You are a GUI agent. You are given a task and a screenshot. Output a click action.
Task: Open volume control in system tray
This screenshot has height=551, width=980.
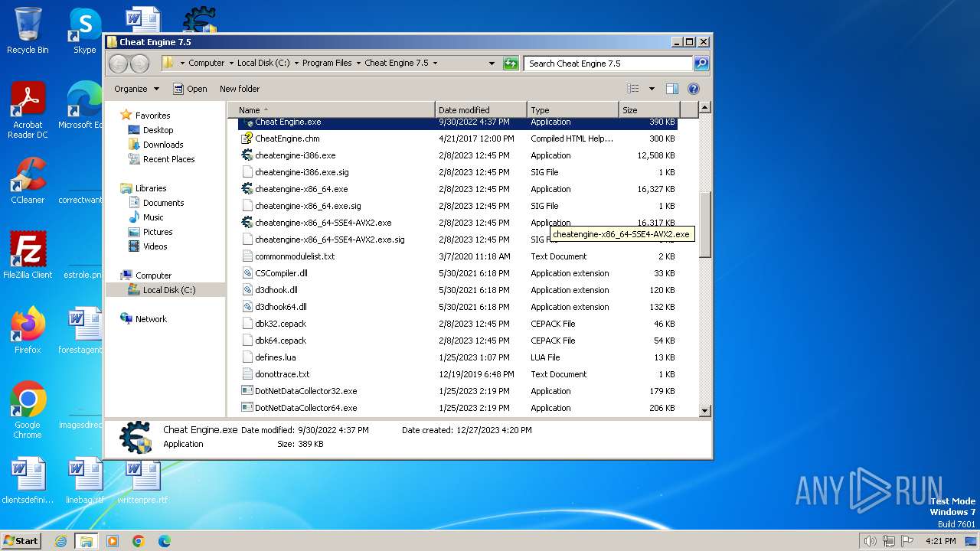(x=870, y=541)
